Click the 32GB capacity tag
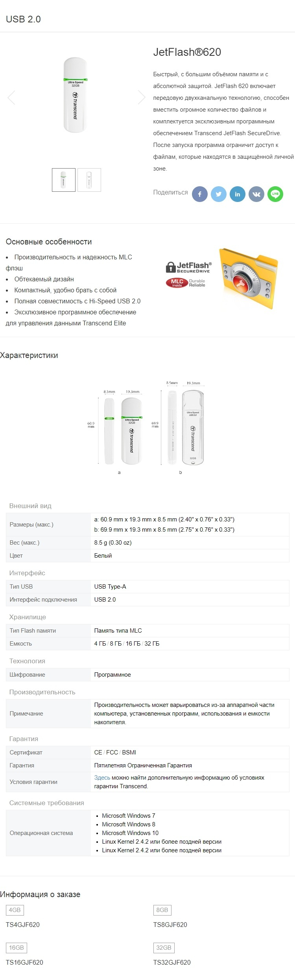The image size is (295, 980). tap(164, 947)
